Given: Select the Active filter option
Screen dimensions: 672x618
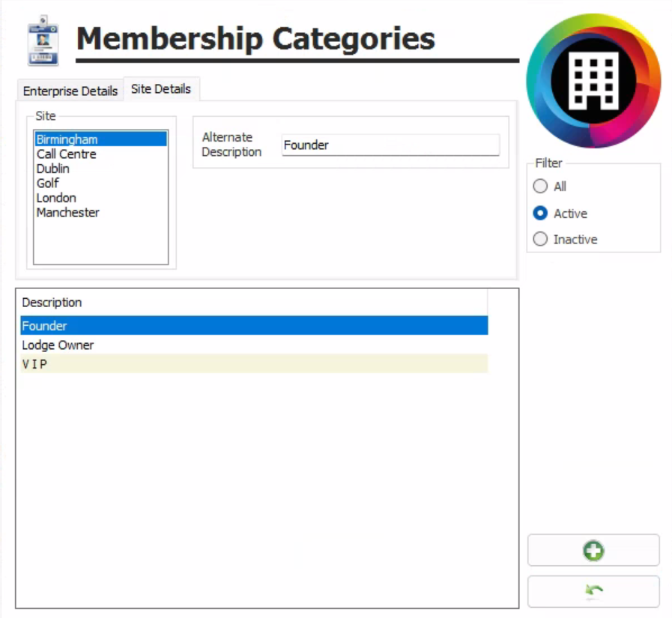Looking at the screenshot, I should point(540,213).
